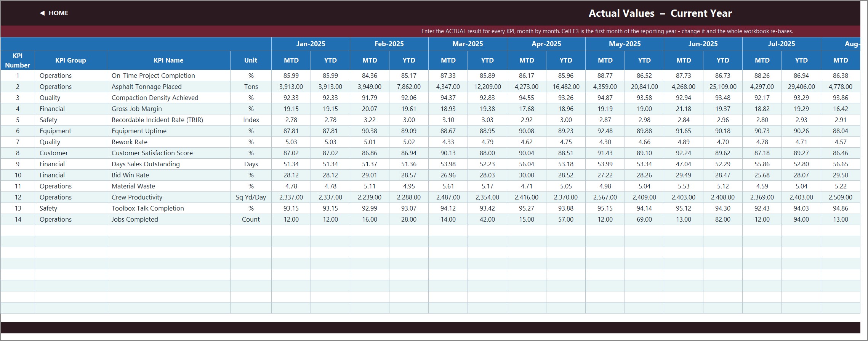
Task: Select the Rework Rate cell
Action: tap(168, 142)
